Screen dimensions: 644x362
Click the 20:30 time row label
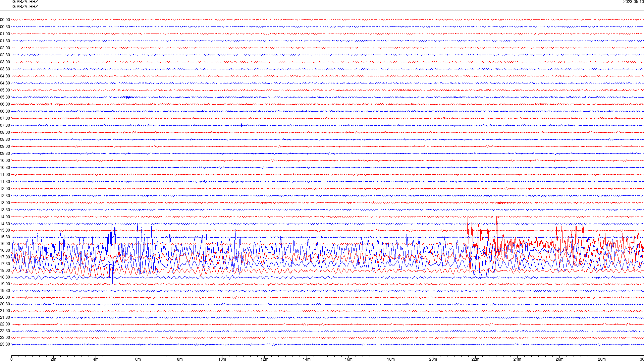pyautogui.click(x=5, y=304)
